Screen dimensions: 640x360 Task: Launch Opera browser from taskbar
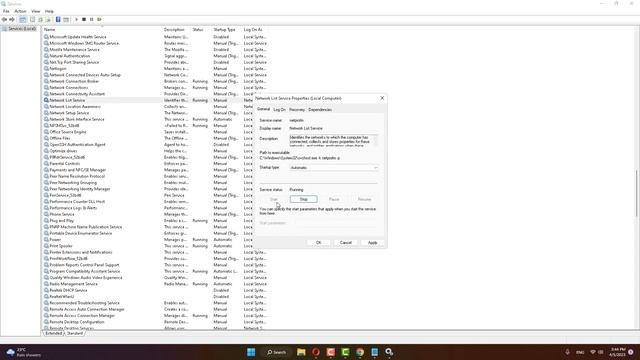coord(316,352)
